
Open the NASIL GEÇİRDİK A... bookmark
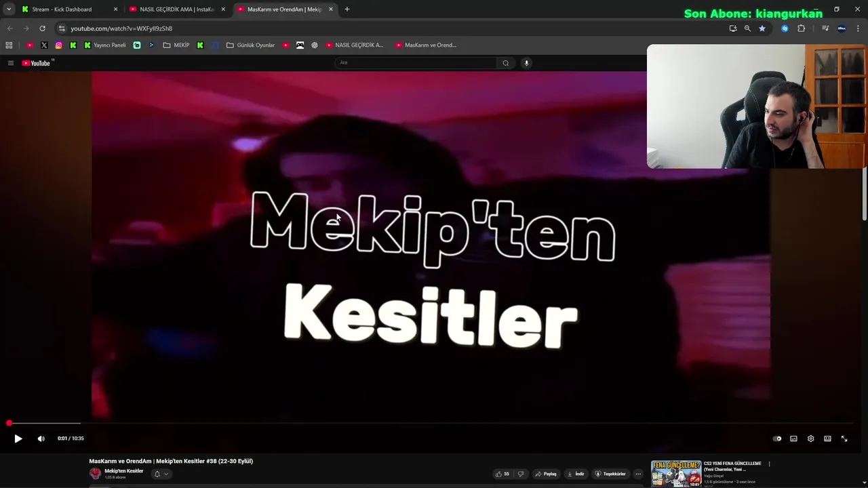tap(354, 45)
